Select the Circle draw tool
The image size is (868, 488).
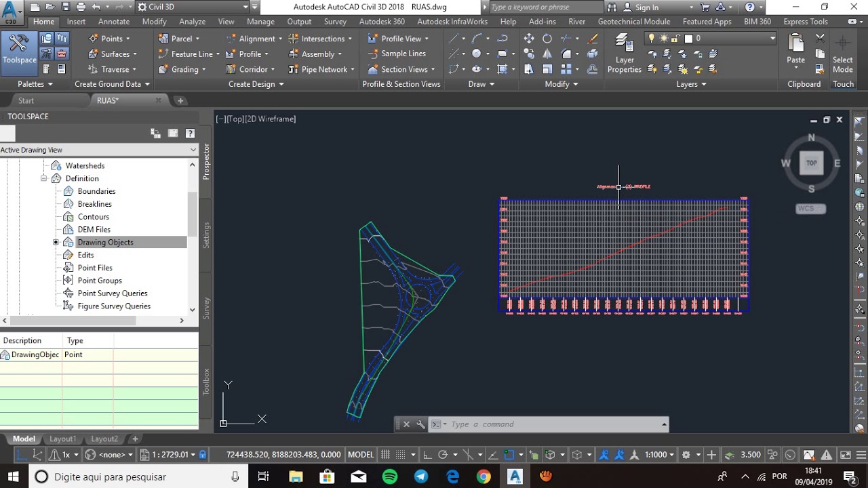click(477, 54)
